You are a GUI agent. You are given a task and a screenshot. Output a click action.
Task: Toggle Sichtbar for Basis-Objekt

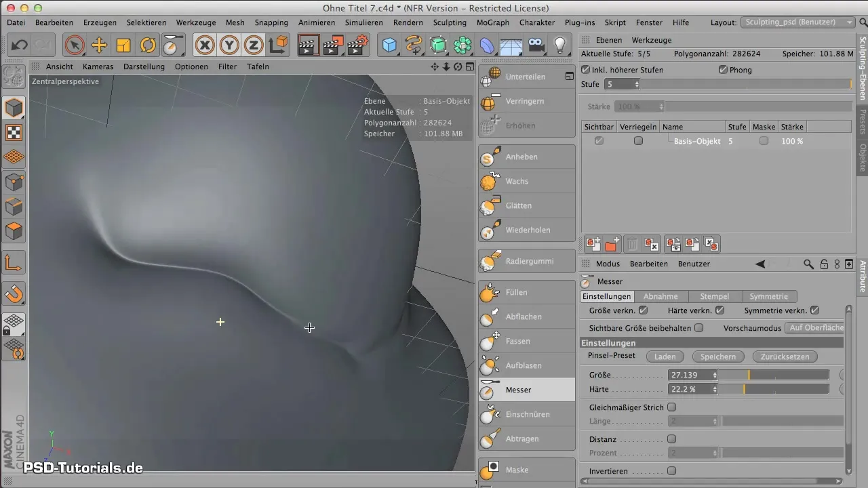pyautogui.click(x=599, y=141)
